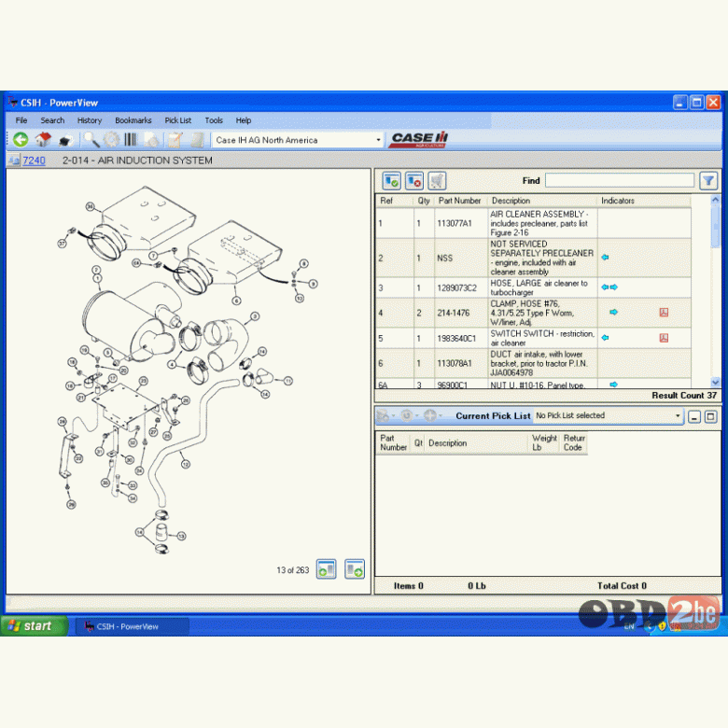Click parts list scrollbar down arrow

[716, 383]
